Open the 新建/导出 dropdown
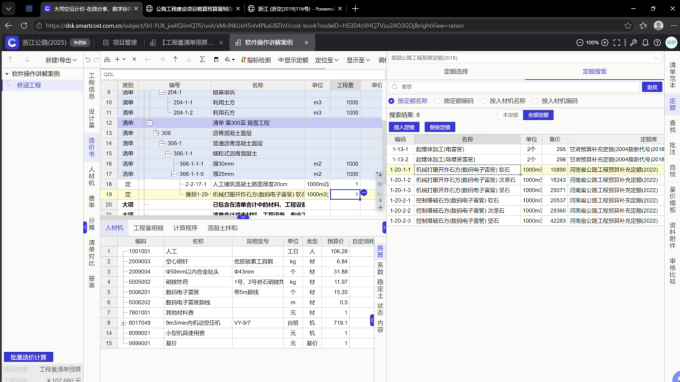This screenshot has width=680, height=382. 61,60
